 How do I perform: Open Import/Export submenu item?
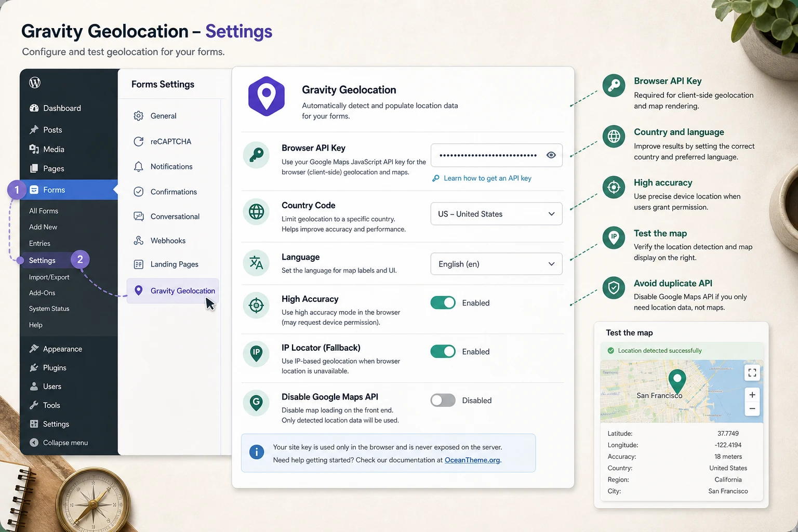tap(49, 277)
